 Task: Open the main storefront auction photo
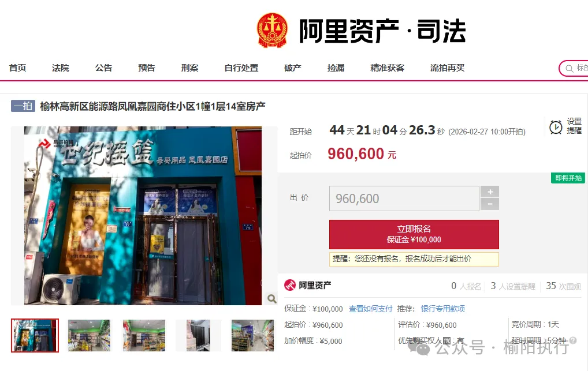point(143,216)
